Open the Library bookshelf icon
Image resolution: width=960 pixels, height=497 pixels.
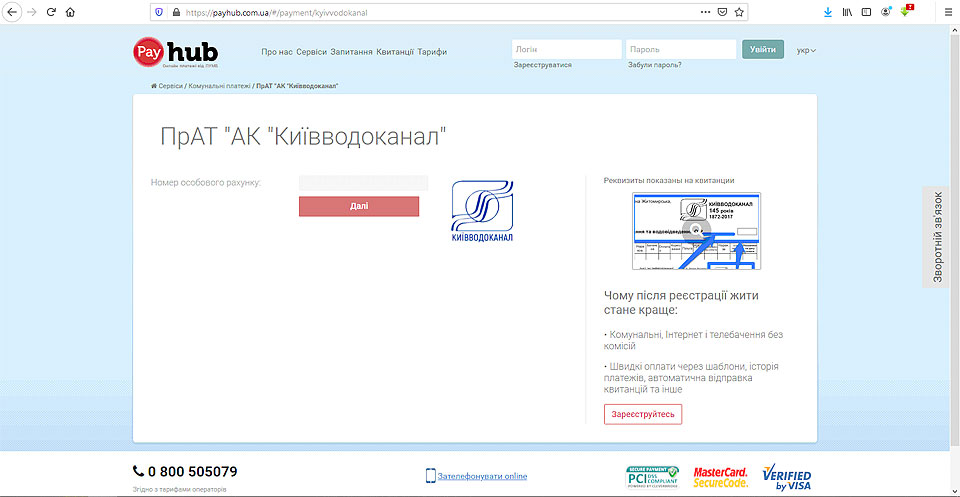847,12
